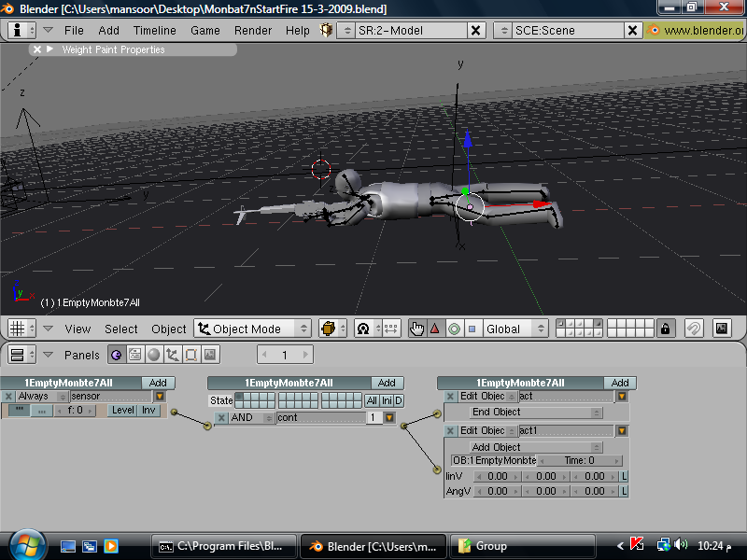The height and width of the screenshot is (560, 747).
Task: Add a new actuator
Action: pyautogui.click(x=620, y=383)
